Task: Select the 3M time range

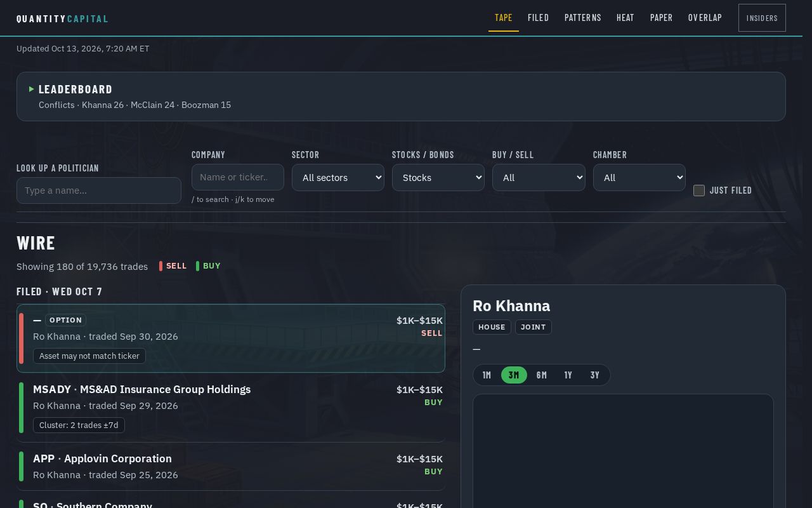Action: (514, 375)
